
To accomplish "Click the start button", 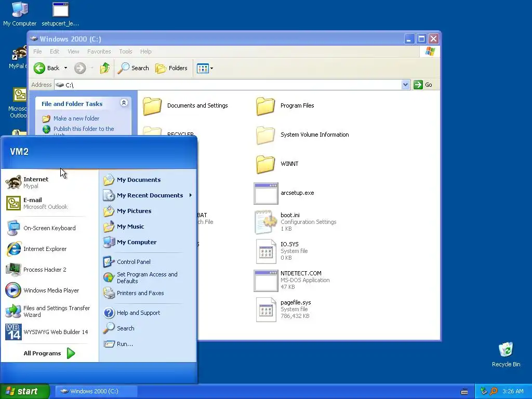I will point(25,391).
